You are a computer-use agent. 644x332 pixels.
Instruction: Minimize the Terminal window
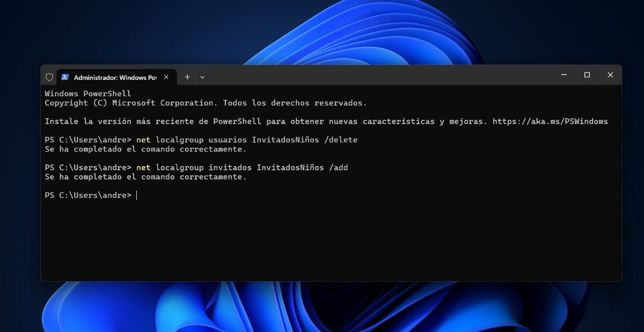point(564,75)
